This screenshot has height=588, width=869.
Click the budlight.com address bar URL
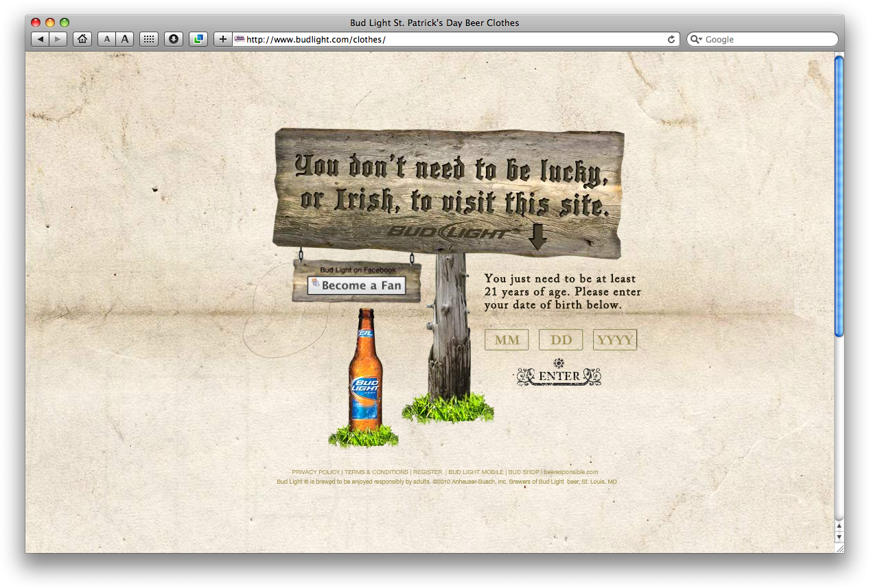coord(316,39)
